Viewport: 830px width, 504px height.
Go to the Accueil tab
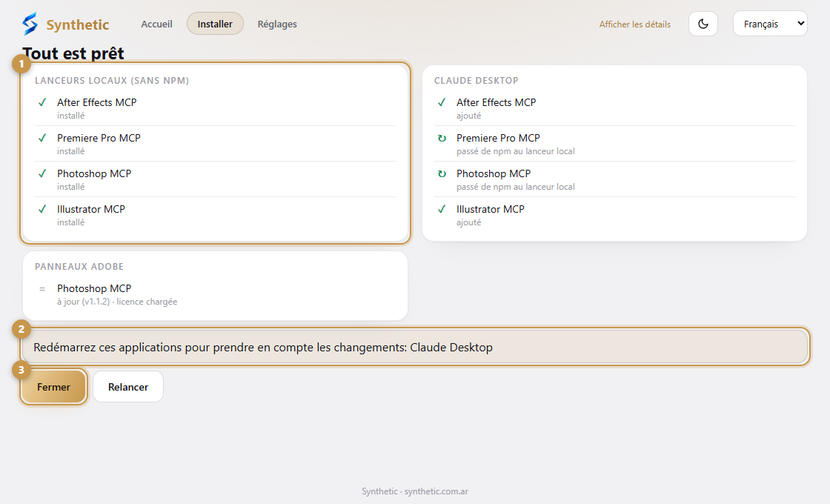point(156,24)
